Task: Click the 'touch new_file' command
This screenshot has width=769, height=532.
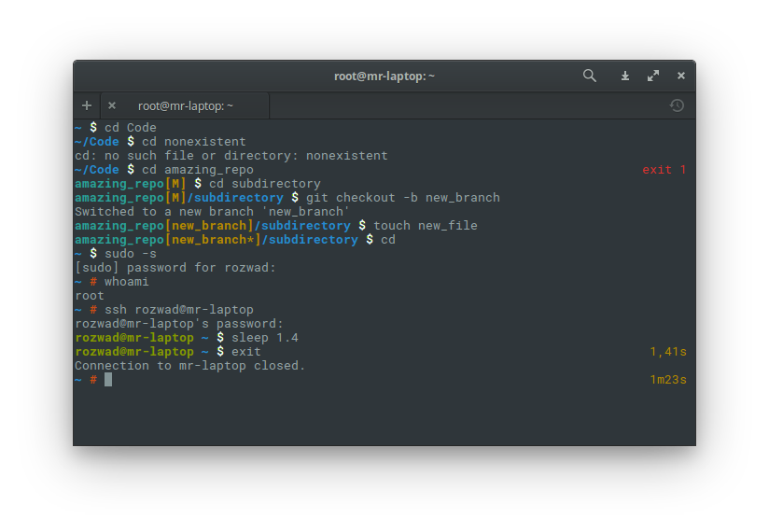Action: [x=426, y=226]
